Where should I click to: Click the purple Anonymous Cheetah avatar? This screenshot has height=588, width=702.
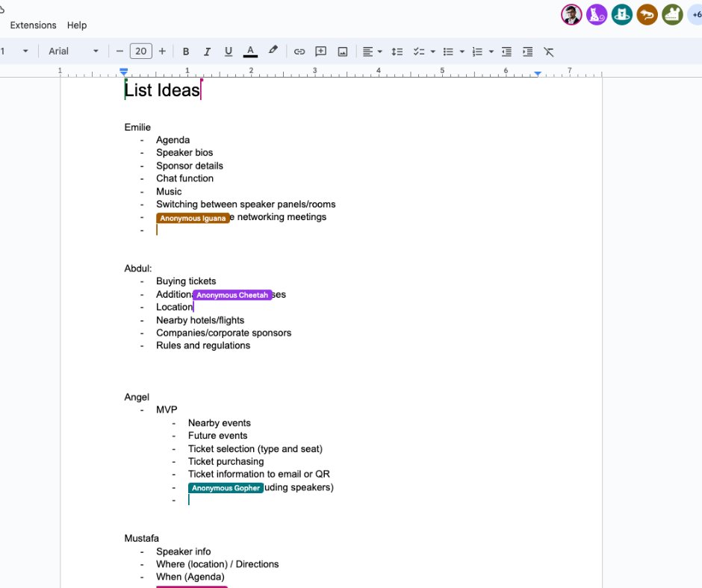pyautogui.click(x=597, y=15)
